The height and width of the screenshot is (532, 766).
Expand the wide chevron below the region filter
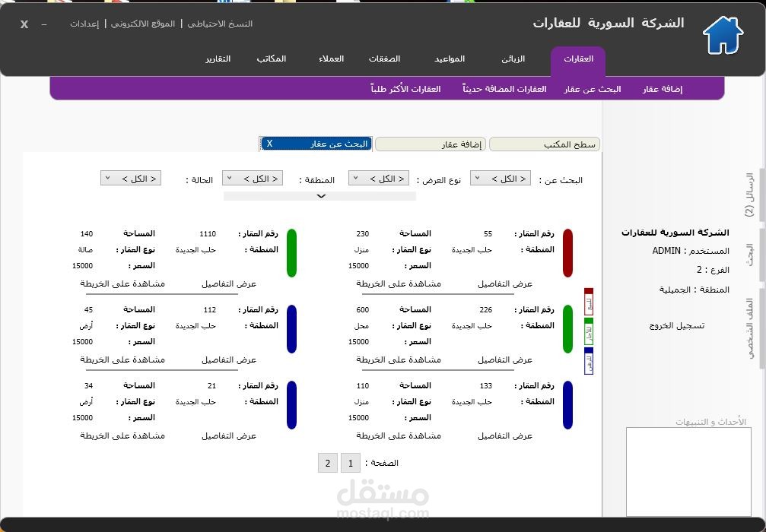coord(320,196)
